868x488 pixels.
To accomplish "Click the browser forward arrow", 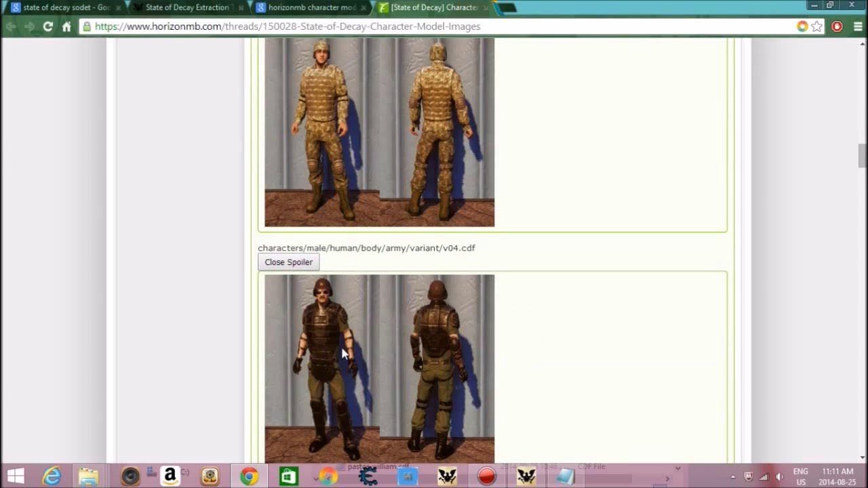I will tap(29, 26).
